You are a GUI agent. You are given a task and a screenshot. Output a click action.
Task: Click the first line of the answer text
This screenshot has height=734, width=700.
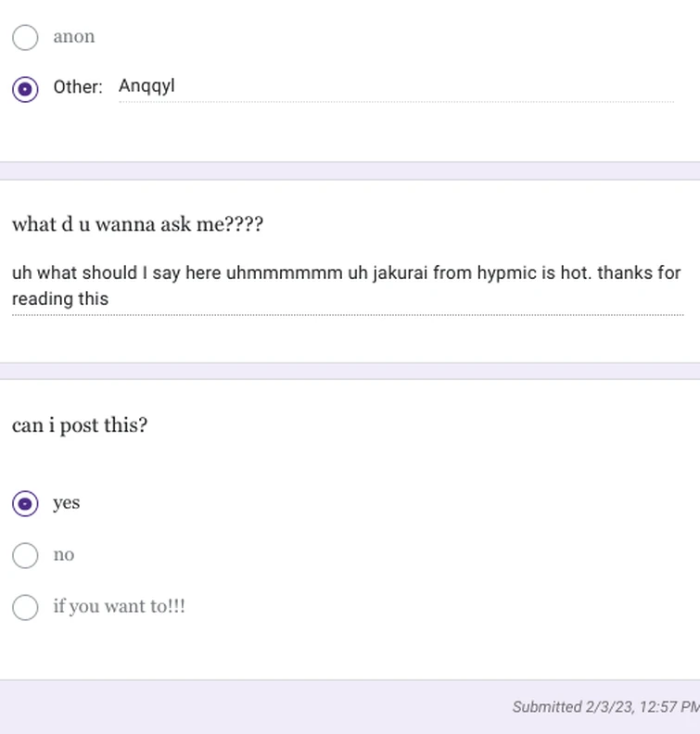(347, 272)
